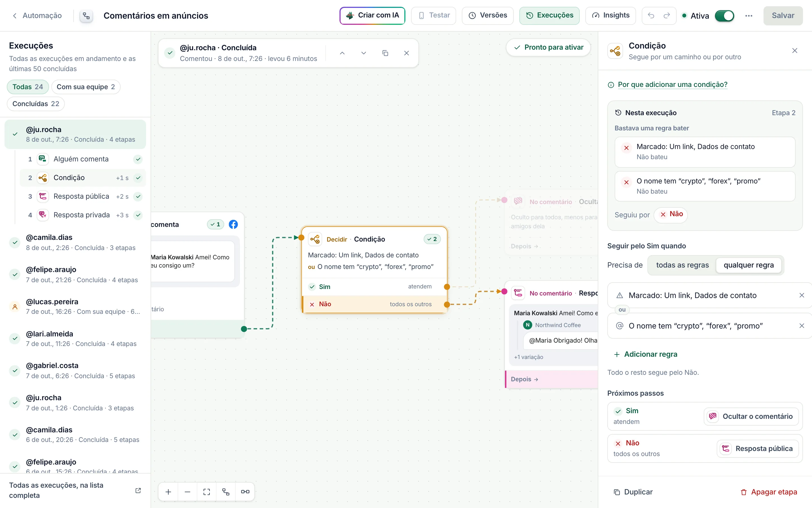Go to next execution with down chevron
812x508 pixels.
point(364,53)
